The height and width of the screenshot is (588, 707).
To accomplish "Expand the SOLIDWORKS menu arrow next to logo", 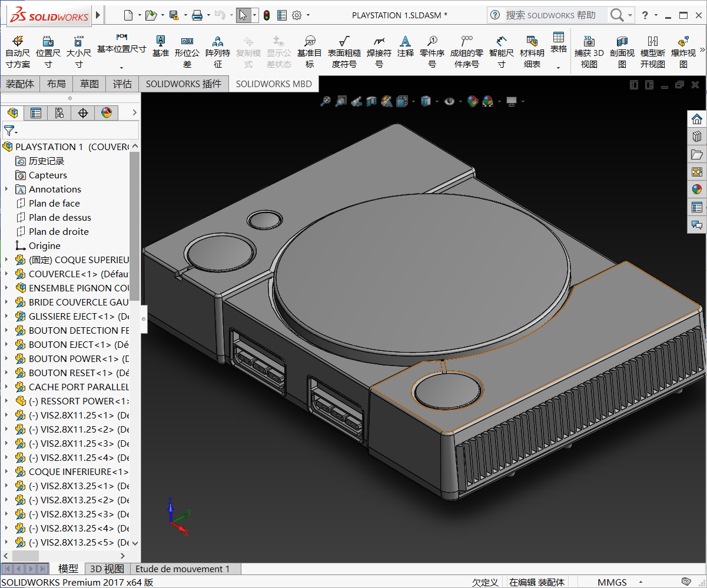I will click(x=98, y=15).
